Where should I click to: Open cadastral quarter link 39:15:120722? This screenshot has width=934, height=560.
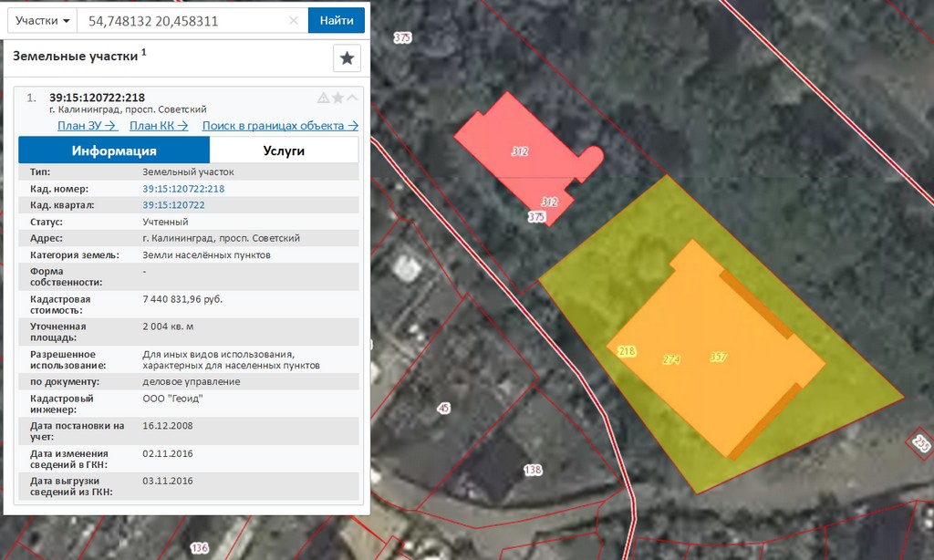coord(173,205)
